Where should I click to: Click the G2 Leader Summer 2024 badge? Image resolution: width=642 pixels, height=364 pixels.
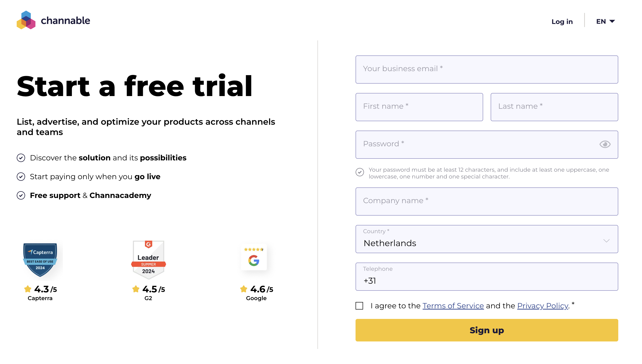tap(148, 260)
